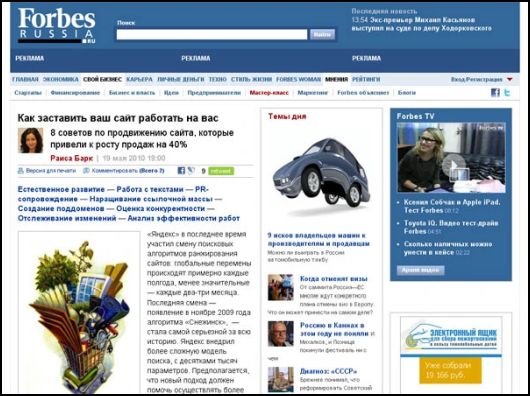530x396 pixels.
Task: Click Архив видео button
Action: coord(420,270)
